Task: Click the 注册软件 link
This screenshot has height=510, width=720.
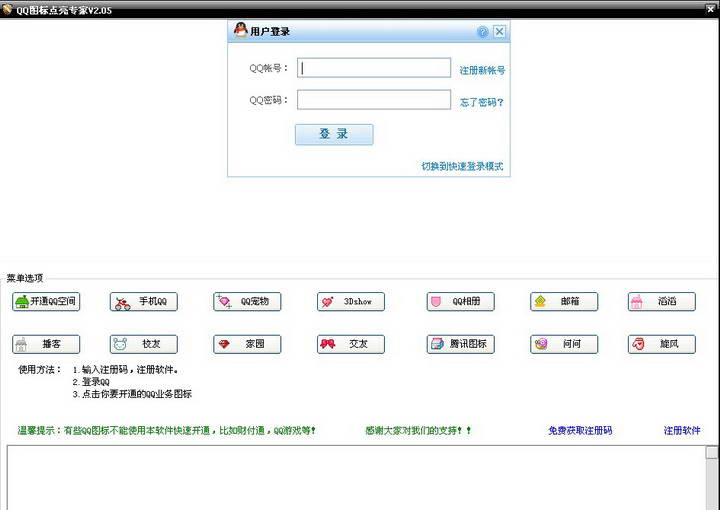Action: click(682, 431)
